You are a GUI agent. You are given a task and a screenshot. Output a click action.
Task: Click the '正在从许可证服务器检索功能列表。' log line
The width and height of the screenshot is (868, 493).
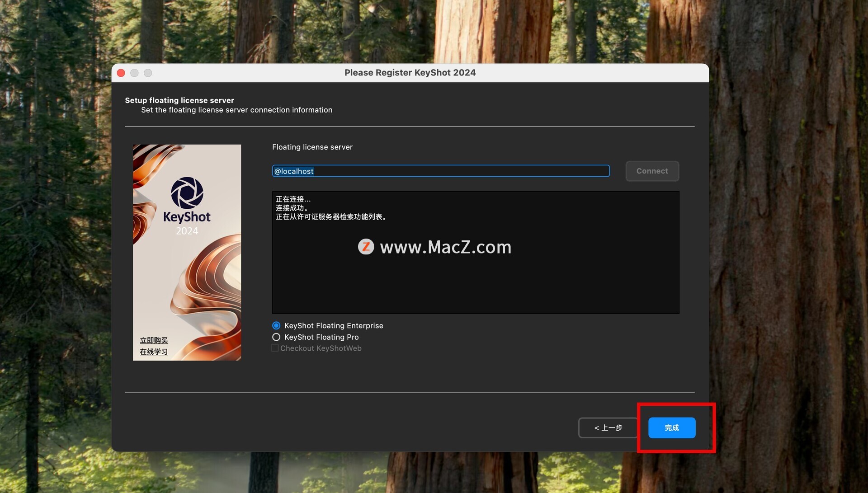point(332,216)
